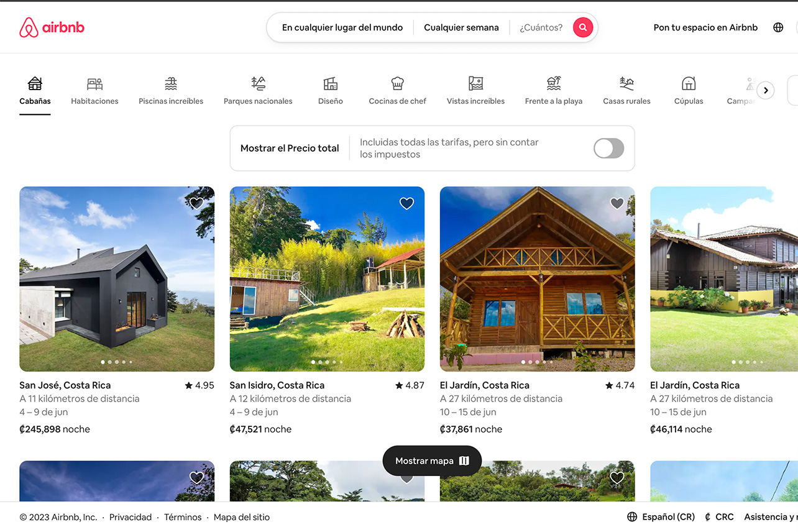Viewport: 798px width, 532px height.
Task: Open Términos footer link
Action: point(183,517)
